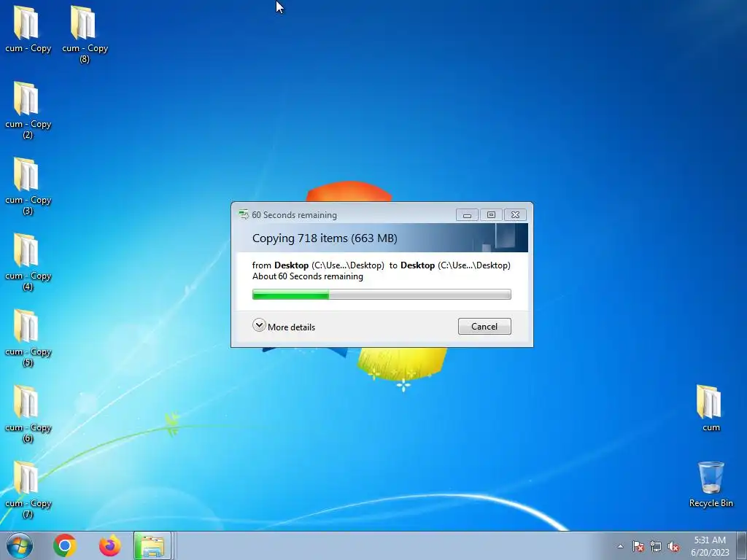Cancel the file copy operation

pyautogui.click(x=484, y=326)
